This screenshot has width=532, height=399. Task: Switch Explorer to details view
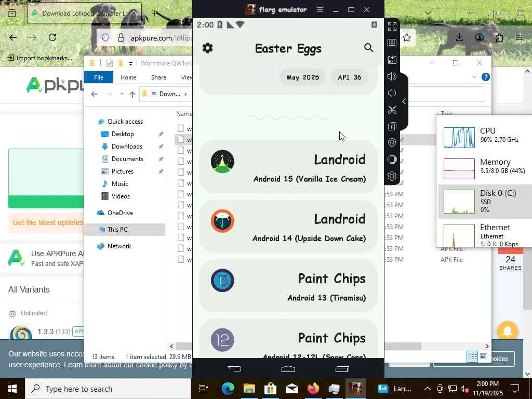point(472,356)
